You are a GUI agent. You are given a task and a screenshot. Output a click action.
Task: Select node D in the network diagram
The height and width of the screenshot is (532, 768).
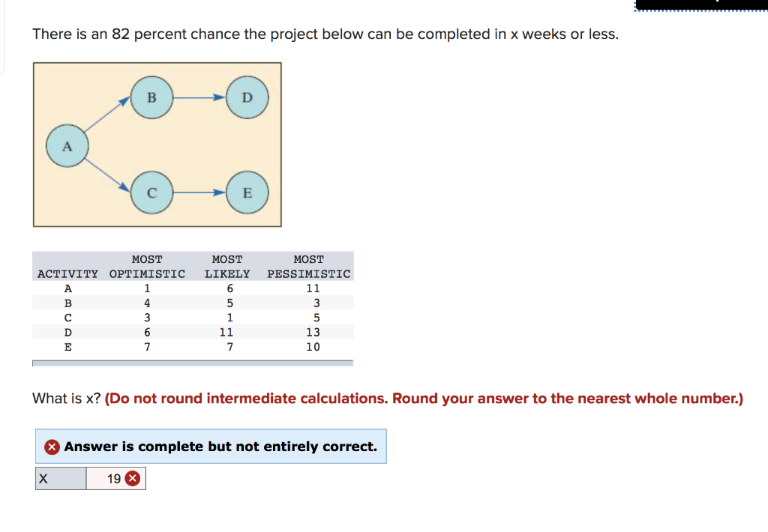point(247,97)
